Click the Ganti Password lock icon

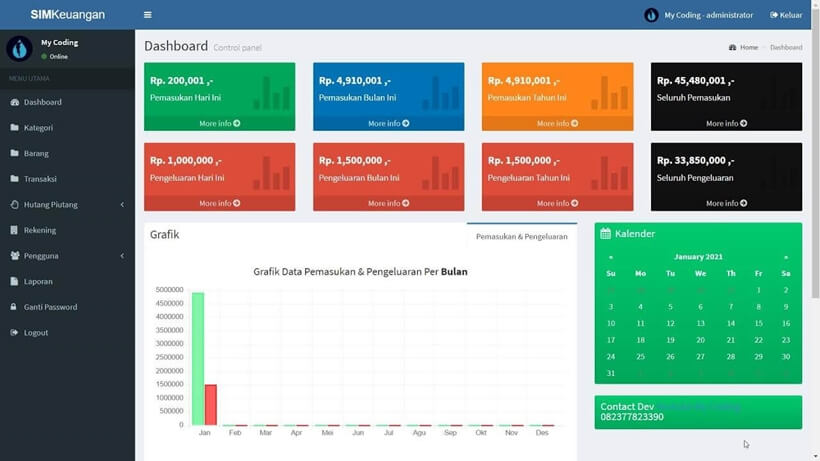14,307
